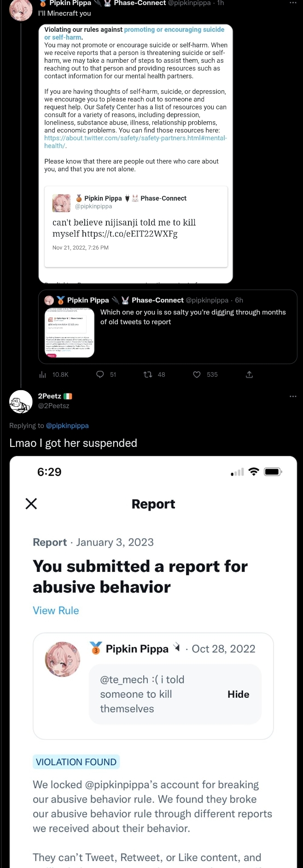
Task: Hide the reported tweet content
Action: point(238,694)
